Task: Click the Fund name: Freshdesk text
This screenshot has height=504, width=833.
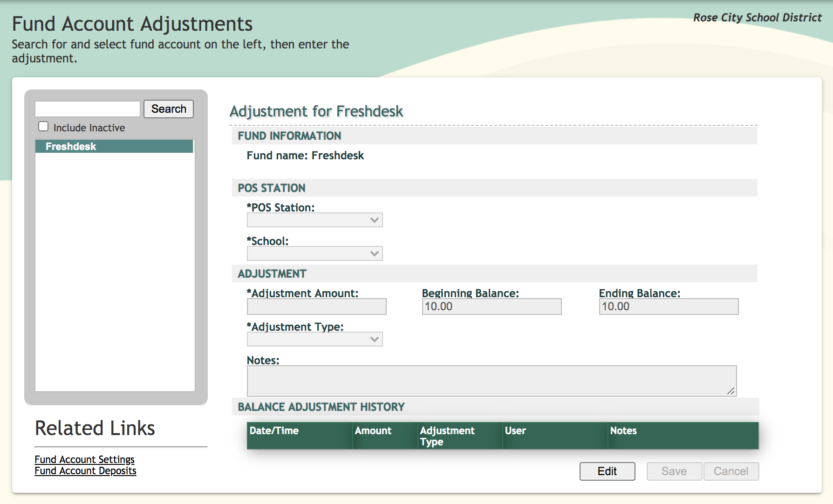Action: (x=305, y=156)
